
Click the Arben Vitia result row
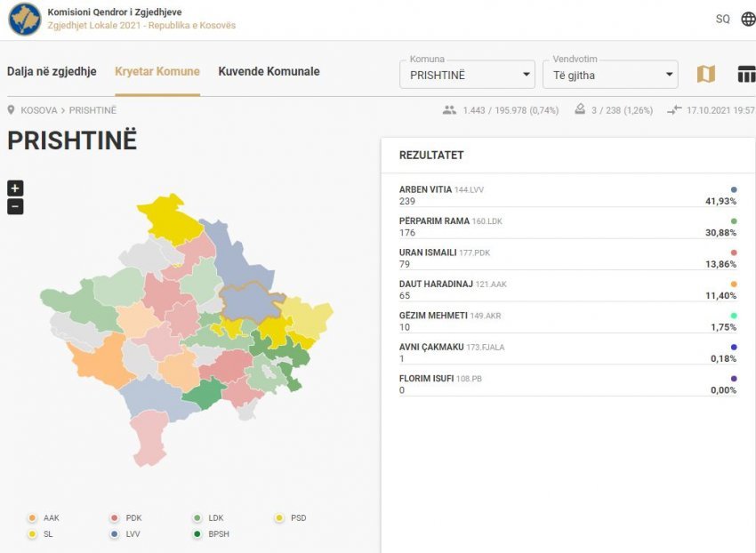(567, 196)
